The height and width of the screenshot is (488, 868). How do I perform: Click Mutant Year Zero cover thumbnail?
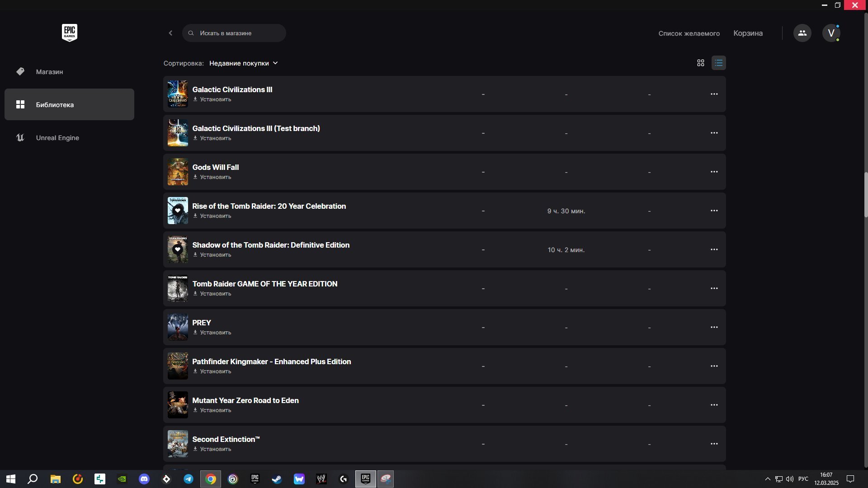(178, 405)
